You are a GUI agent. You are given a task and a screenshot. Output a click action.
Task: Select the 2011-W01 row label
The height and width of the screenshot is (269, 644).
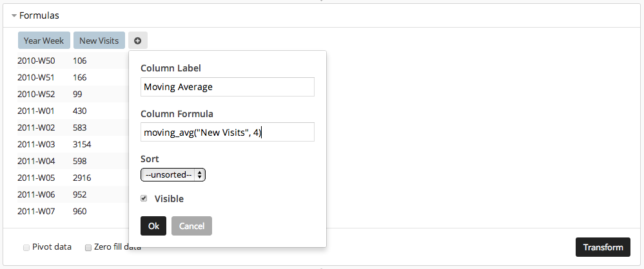(x=35, y=111)
